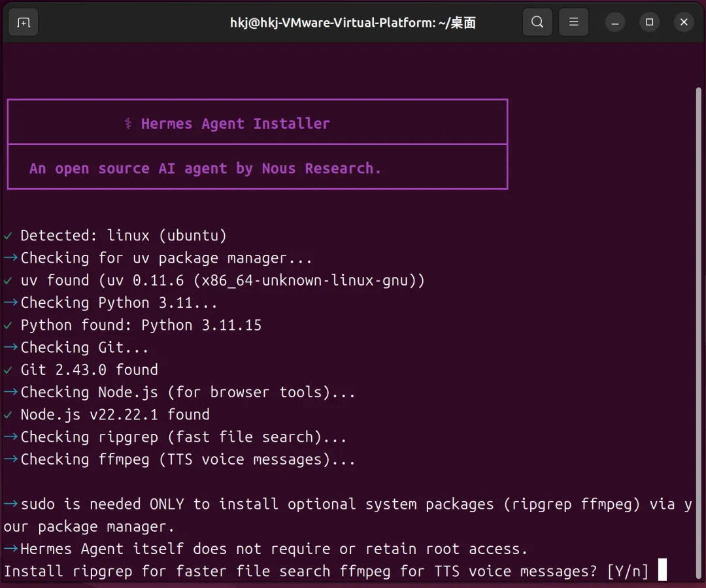The height and width of the screenshot is (588, 706).
Task: Click the [Y/n] prompt text
Action: (x=628, y=572)
